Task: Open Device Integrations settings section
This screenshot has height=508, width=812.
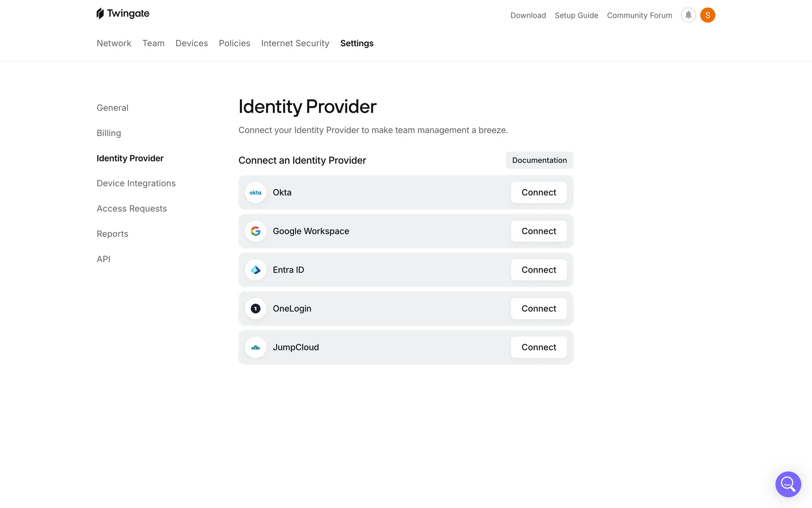Action: pos(136,183)
